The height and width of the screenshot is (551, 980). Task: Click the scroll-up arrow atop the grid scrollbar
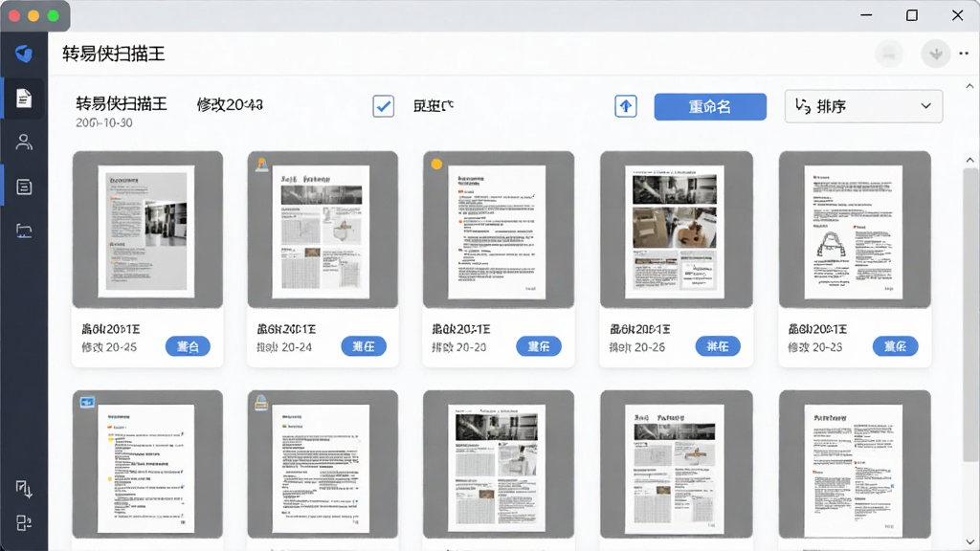click(x=970, y=160)
